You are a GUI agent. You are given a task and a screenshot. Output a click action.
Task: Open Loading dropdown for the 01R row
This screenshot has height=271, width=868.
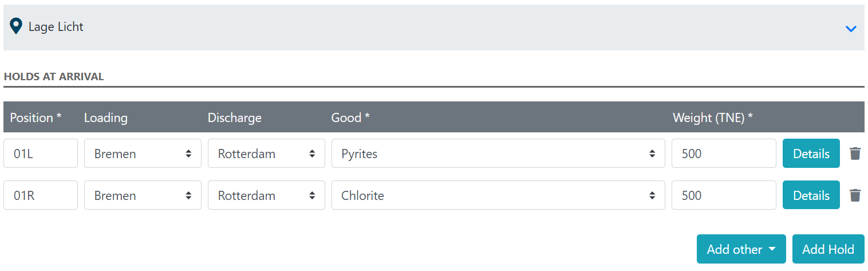143,195
